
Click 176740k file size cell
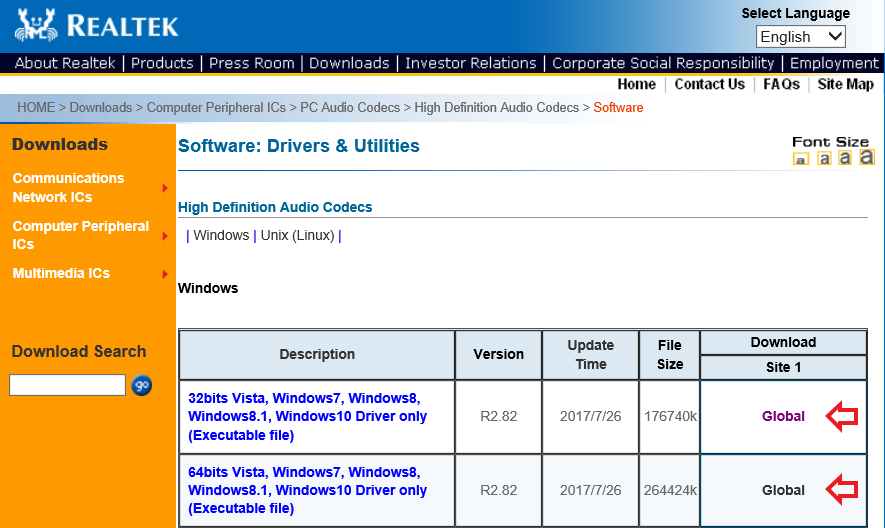670,416
